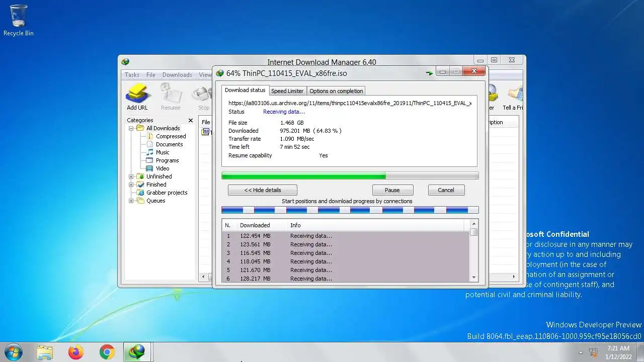Click the 7:21 AM taskbar clock
Screen dimensions: 644x362
pos(618,348)
